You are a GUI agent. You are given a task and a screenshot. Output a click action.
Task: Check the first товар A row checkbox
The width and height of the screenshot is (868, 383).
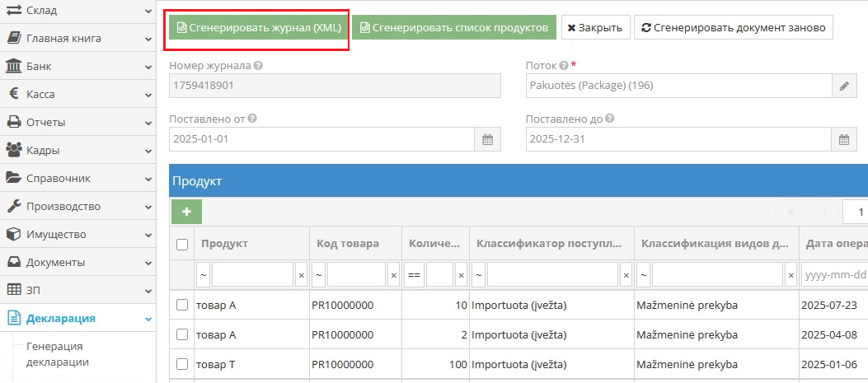pyautogui.click(x=182, y=306)
